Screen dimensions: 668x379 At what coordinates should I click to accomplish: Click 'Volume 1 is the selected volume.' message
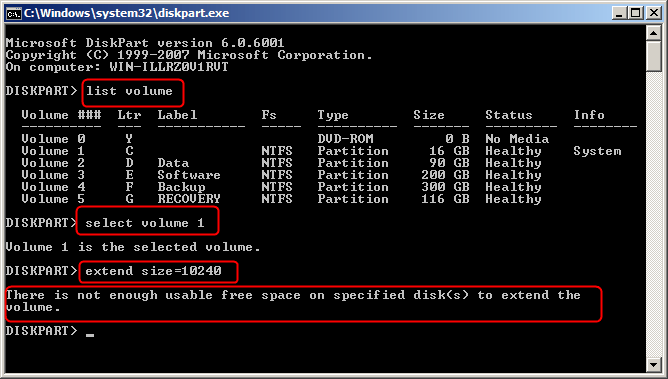click(133, 247)
